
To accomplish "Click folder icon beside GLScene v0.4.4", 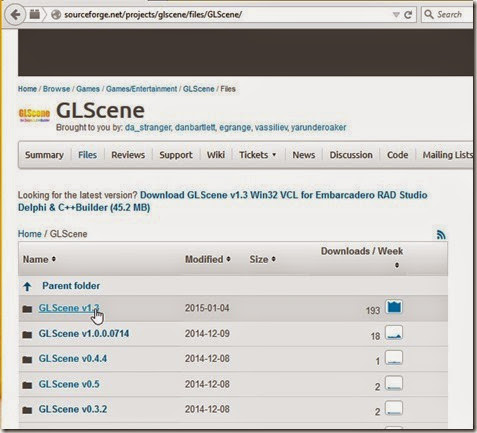I will pos(27,359).
